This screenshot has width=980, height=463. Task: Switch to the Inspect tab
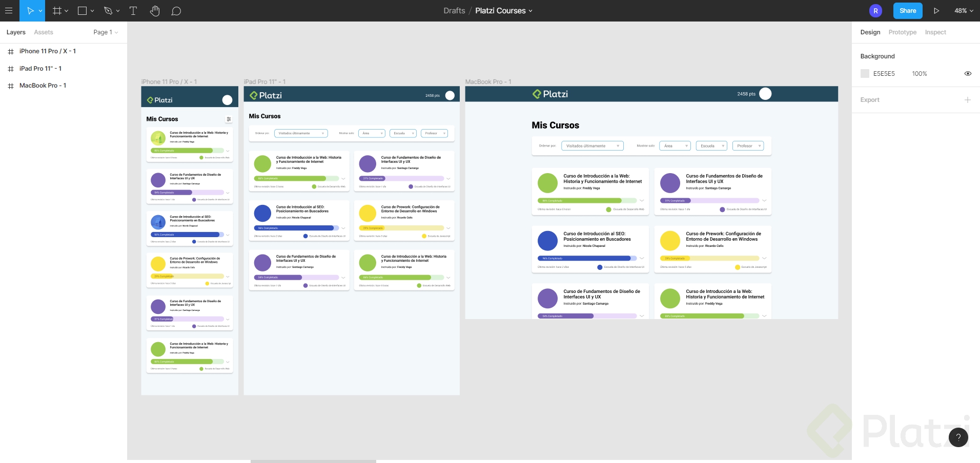point(935,32)
